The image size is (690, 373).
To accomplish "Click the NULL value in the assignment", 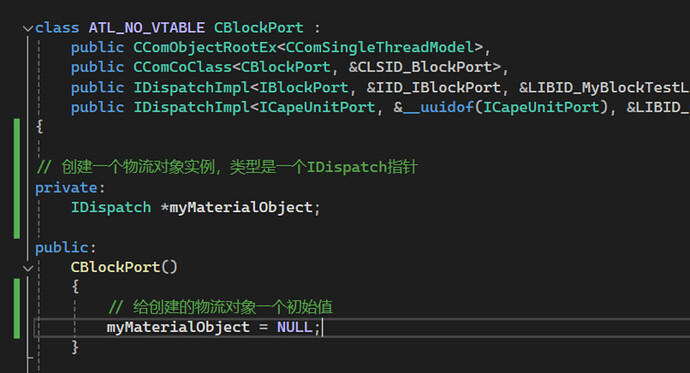I will click(x=295, y=327).
